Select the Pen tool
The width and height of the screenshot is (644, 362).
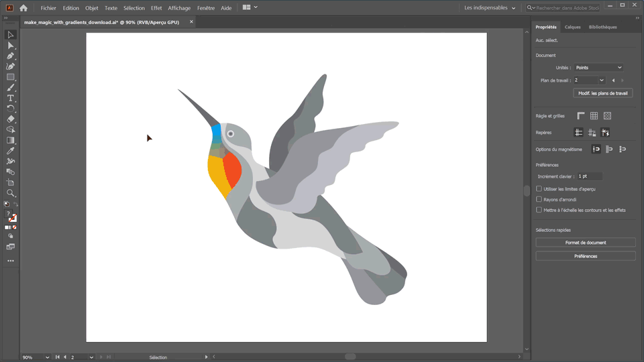click(x=11, y=56)
